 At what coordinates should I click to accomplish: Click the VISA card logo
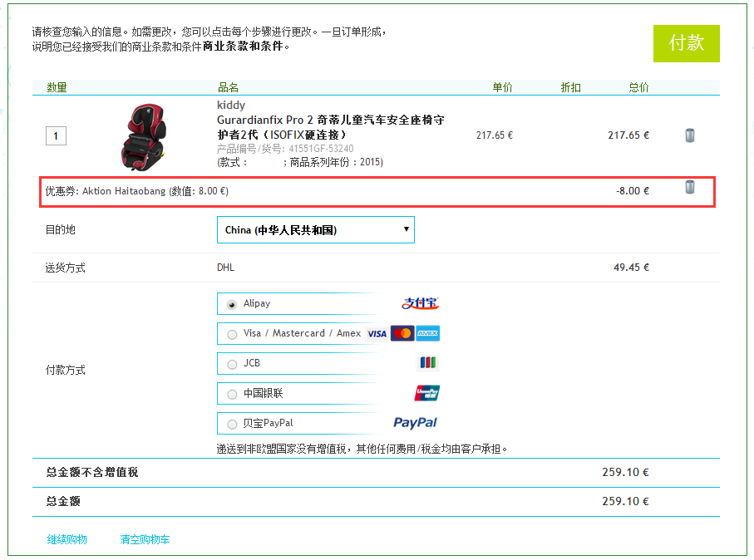[377, 334]
